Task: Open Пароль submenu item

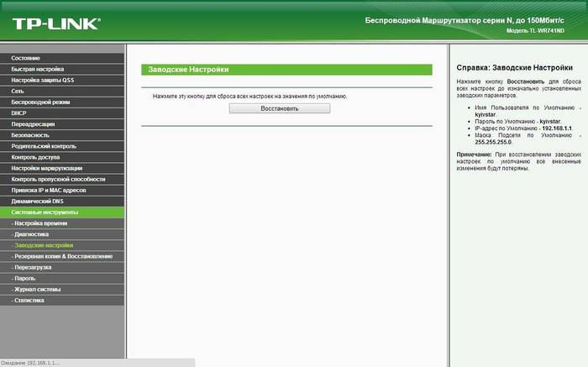Action: [x=62, y=279]
